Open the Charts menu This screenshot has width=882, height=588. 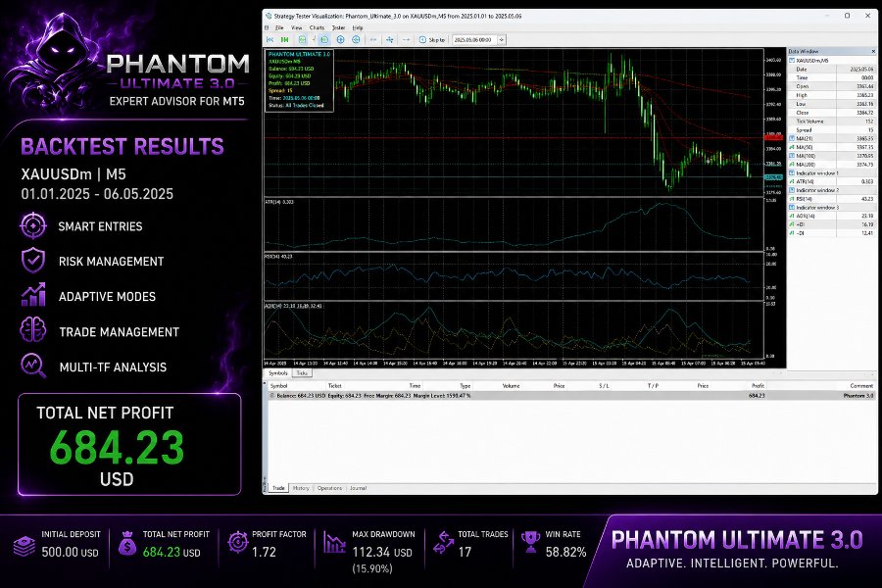pos(317,27)
